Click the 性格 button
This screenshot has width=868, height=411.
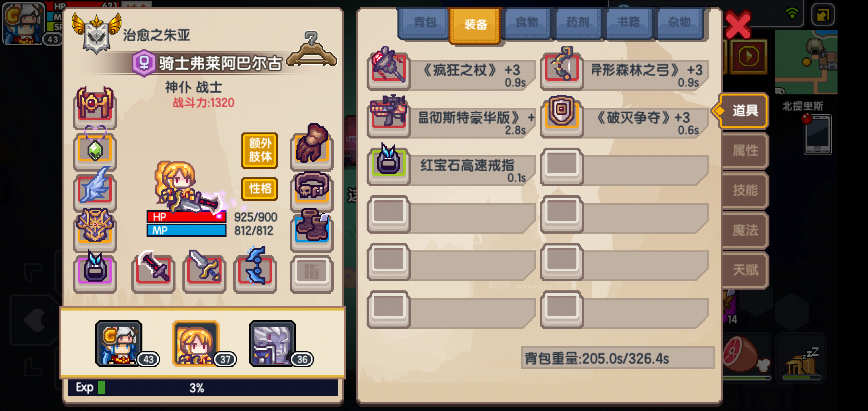pos(260,188)
